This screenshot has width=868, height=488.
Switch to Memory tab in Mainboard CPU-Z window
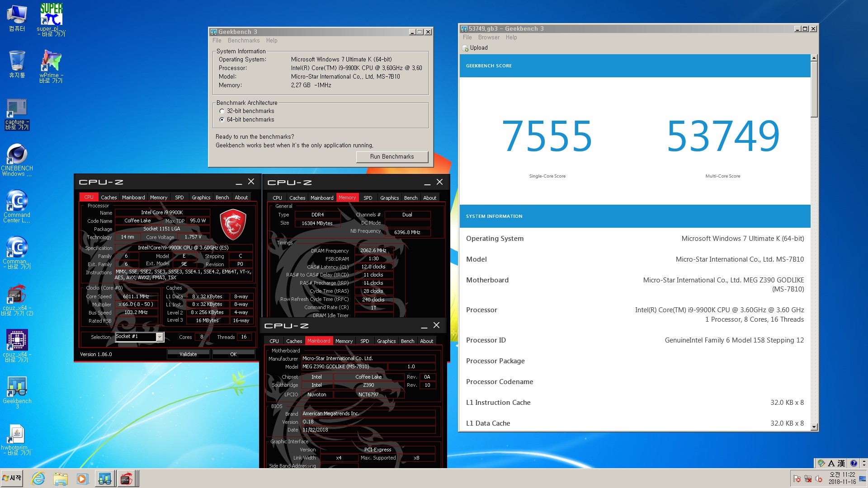[344, 341]
